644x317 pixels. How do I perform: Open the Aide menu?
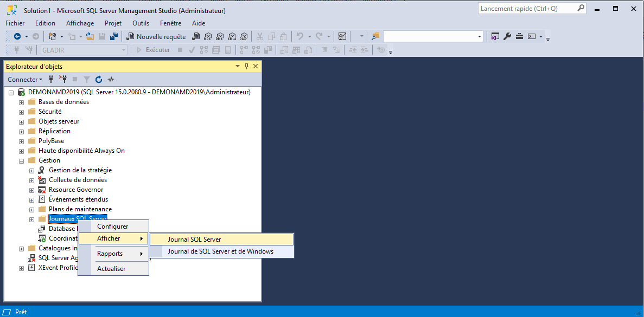199,23
